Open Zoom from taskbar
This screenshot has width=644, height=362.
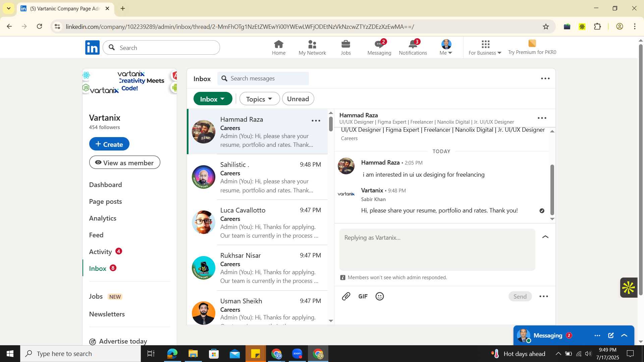[x=297, y=354]
